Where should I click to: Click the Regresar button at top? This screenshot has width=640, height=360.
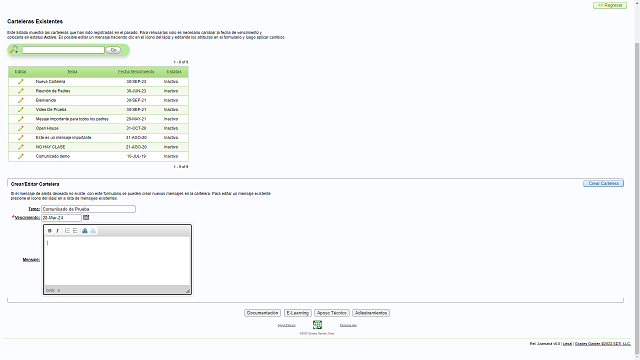click(610, 5)
